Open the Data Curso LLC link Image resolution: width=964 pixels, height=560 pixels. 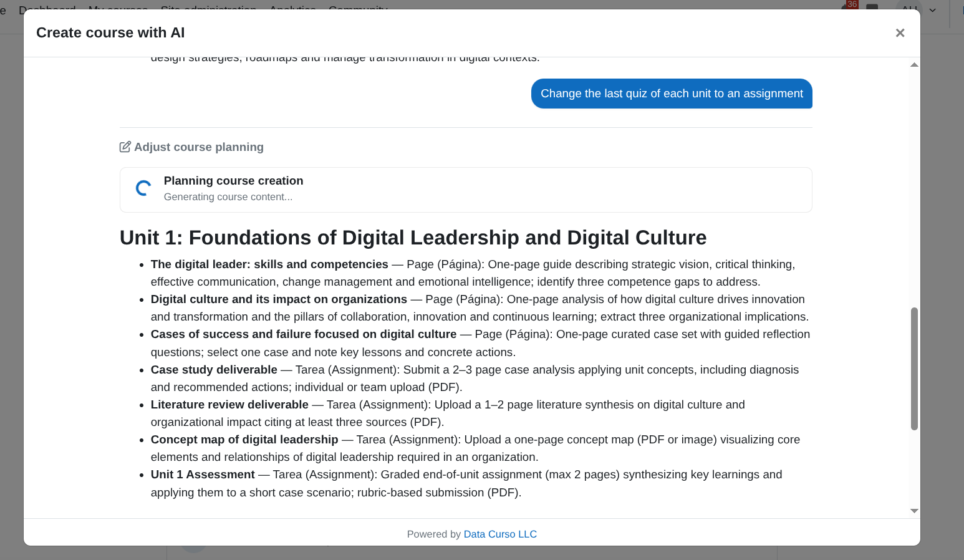(500, 534)
